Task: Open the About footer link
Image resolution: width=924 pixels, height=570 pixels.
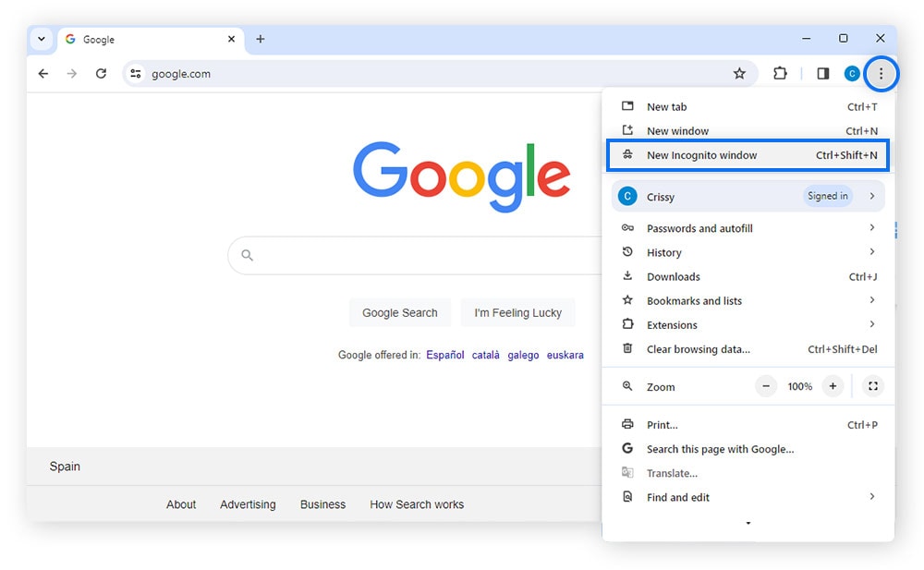Action: pos(181,504)
